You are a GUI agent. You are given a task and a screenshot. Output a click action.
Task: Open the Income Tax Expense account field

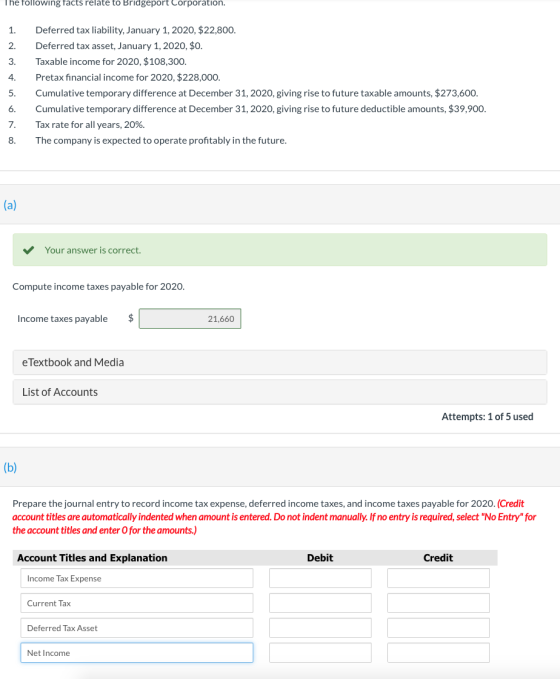(137, 579)
